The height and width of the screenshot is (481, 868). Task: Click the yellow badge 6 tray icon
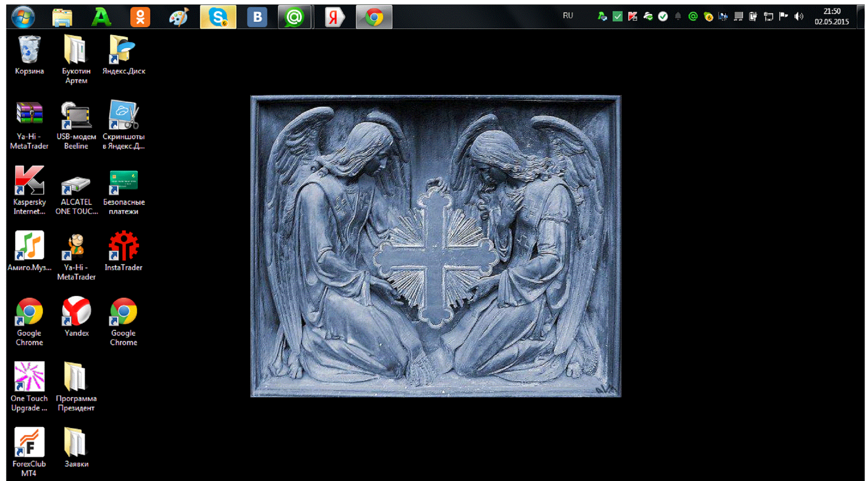coord(708,17)
